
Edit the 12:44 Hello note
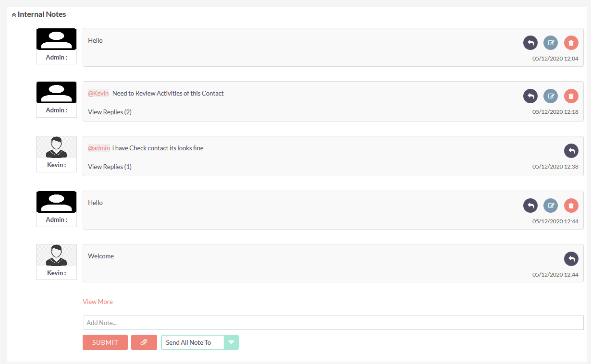point(551,206)
